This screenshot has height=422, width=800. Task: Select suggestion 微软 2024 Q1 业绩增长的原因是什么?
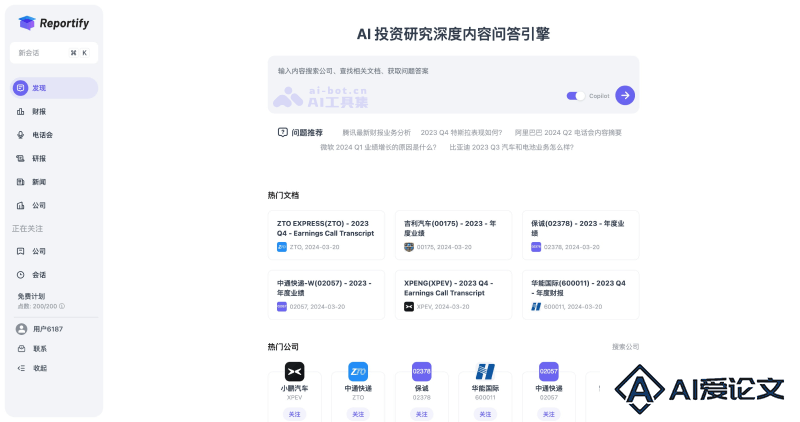point(378,147)
